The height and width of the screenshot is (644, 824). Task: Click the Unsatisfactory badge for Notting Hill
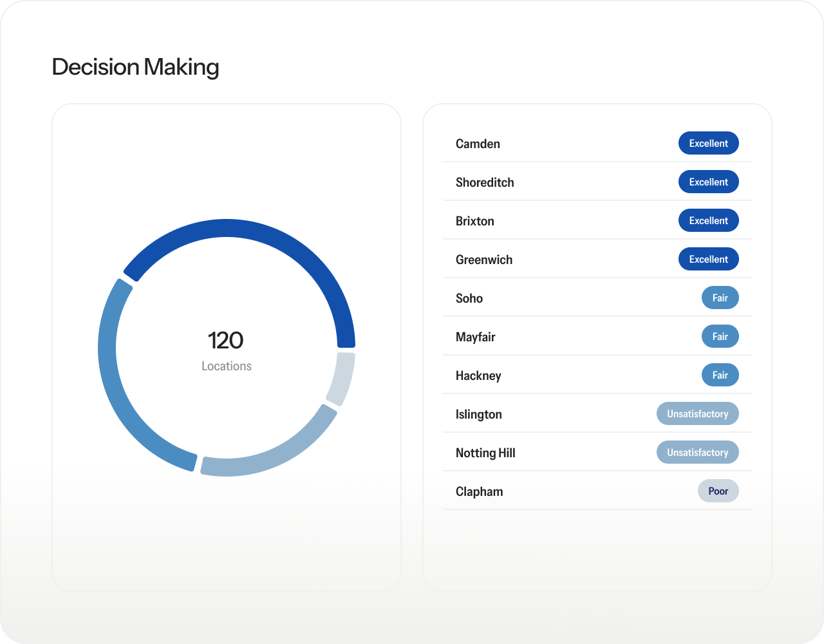(697, 452)
